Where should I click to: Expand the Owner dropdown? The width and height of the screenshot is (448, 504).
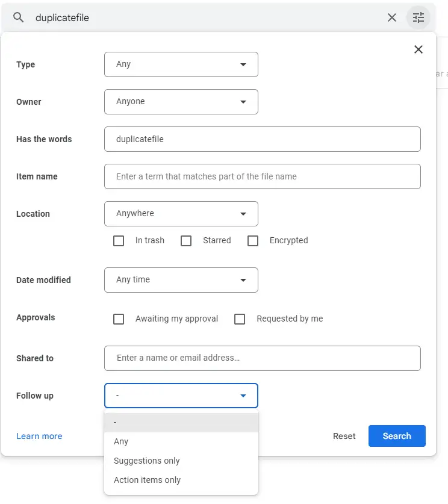coord(181,102)
